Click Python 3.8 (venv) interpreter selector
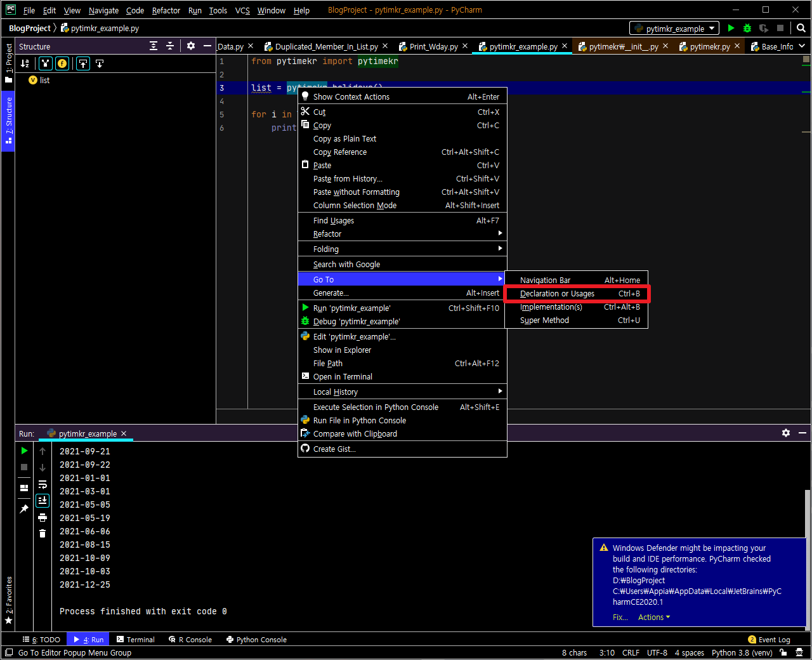This screenshot has height=660, width=812. [x=742, y=652]
